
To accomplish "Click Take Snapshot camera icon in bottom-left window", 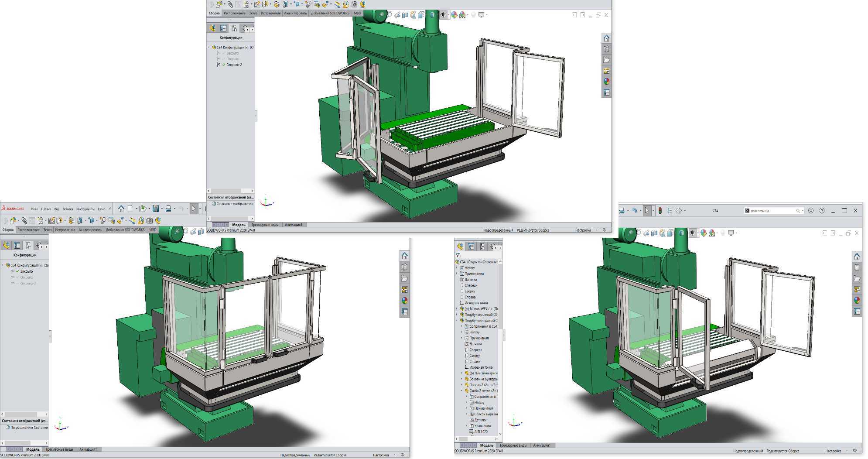I will 150,221.
